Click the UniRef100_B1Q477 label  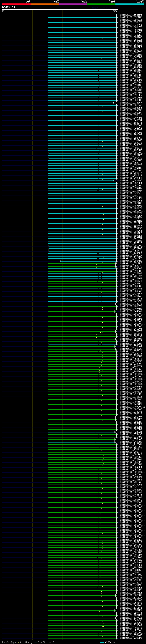pos(131,42)
